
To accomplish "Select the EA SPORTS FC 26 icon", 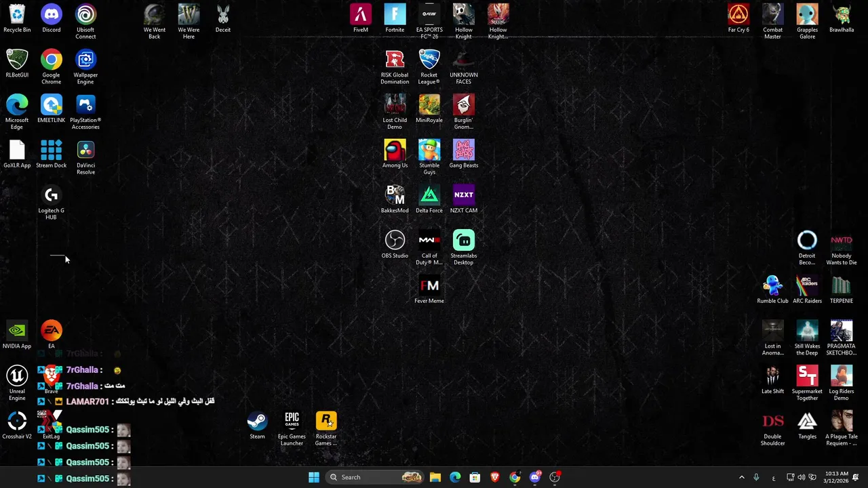I will click(x=429, y=22).
